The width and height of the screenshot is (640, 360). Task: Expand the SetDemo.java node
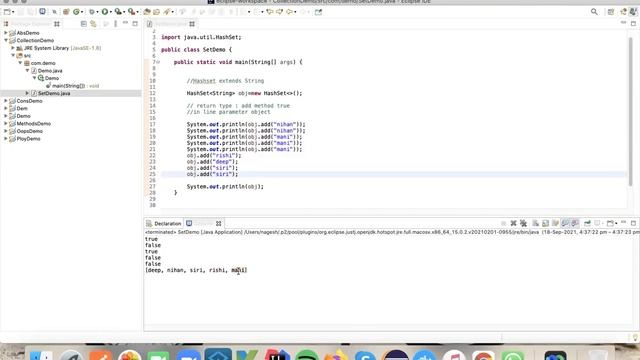pyautogui.click(x=27, y=93)
